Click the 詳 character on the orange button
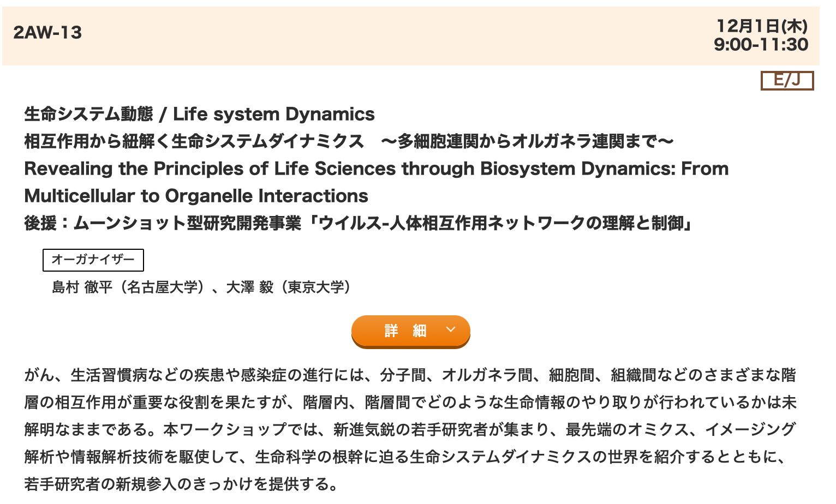This screenshot has width=836, height=504. pos(391,331)
